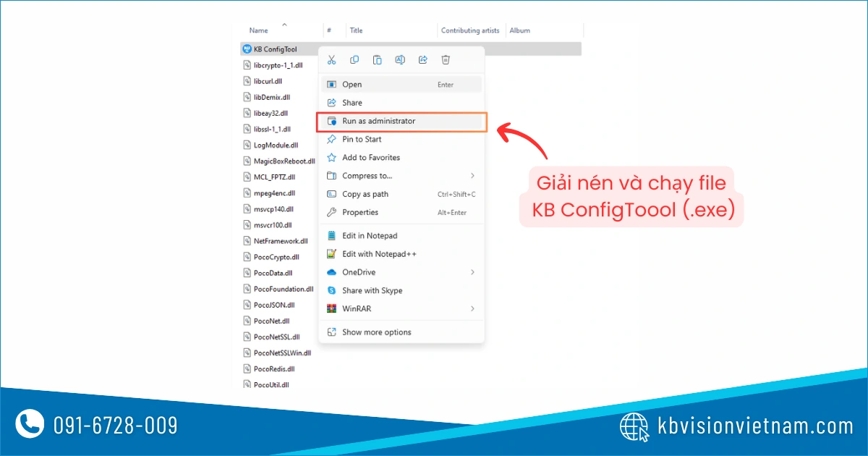The height and width of the screenshot is (456, 868).
Task: Select the libcurl.dll file
Action: coord(268,81)
